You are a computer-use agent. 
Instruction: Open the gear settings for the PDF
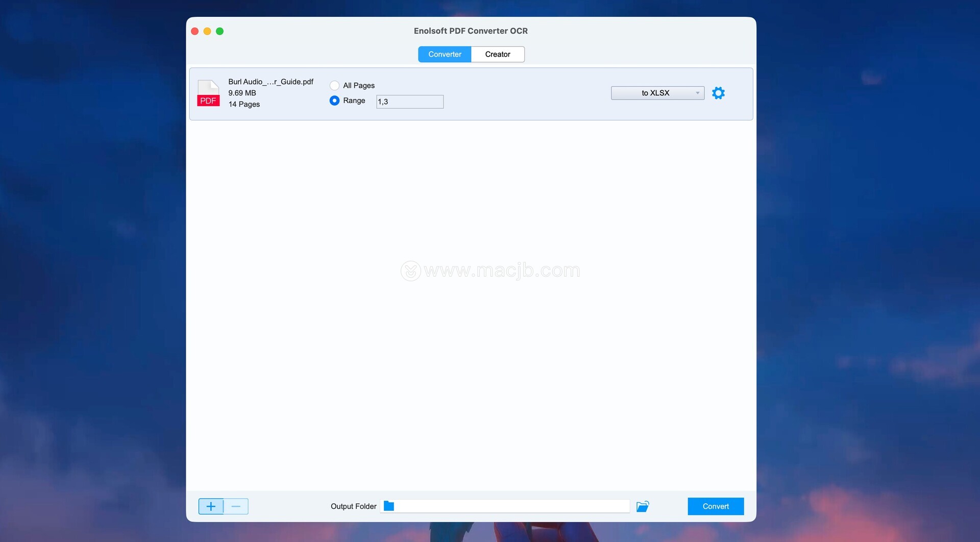[x=718, y=93]
